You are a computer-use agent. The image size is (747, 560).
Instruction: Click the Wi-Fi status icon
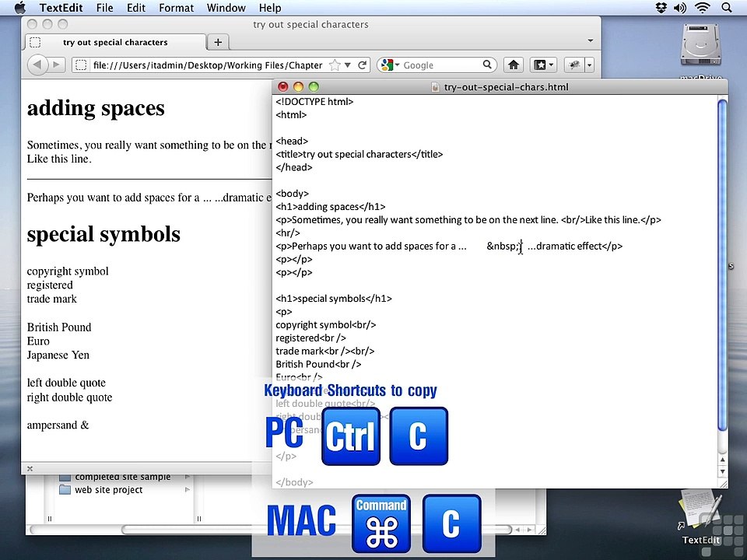coord(702,8)
